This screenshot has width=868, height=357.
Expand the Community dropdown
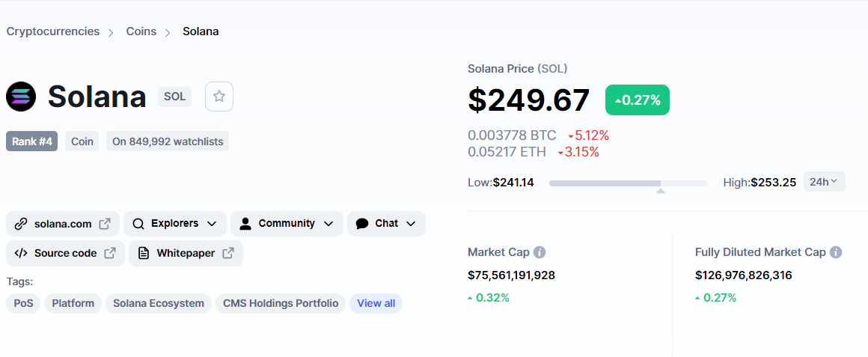coord(328,224)
